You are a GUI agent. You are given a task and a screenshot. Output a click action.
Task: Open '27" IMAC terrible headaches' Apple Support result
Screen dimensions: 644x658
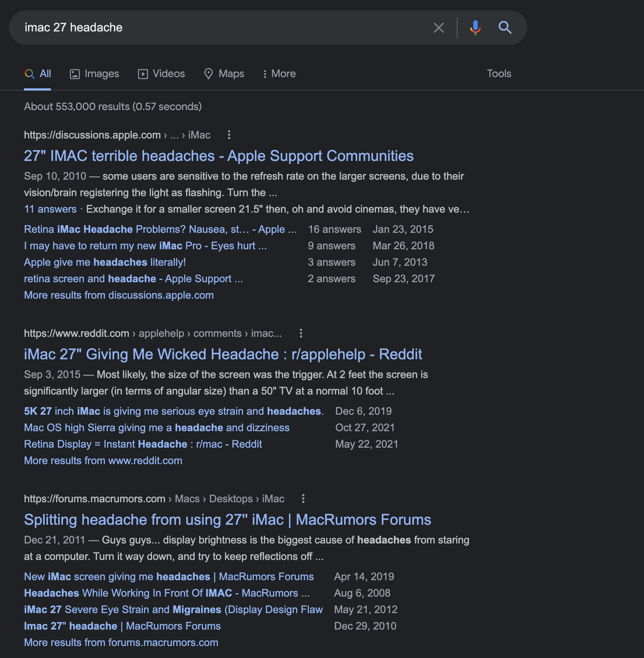219,156
